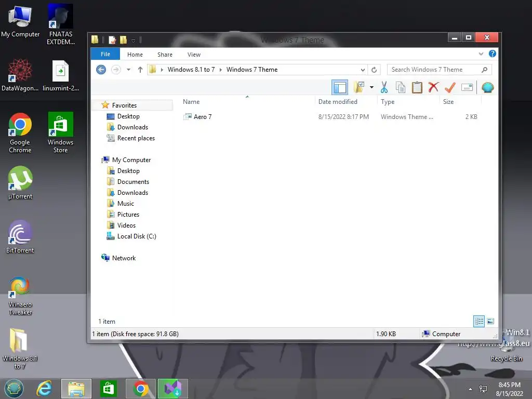Image resolution: width=532 pixels, height=399 pixels.
Task: Select the BitTorrent desktop shortcut
Action: (20, 237)
